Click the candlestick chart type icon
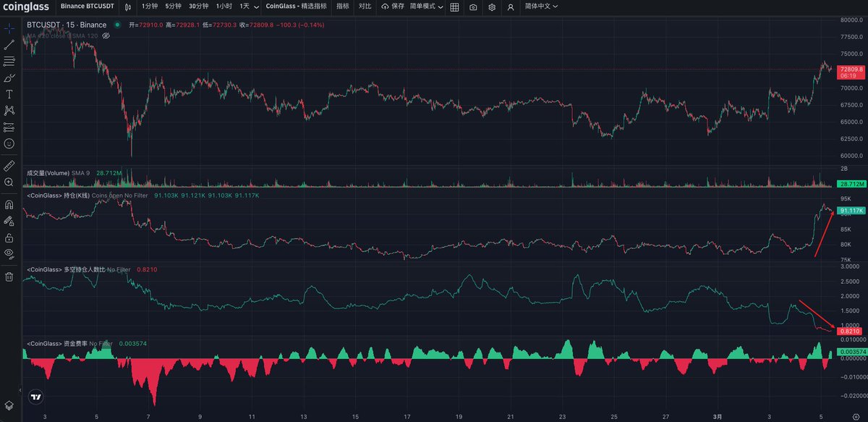 128,7
